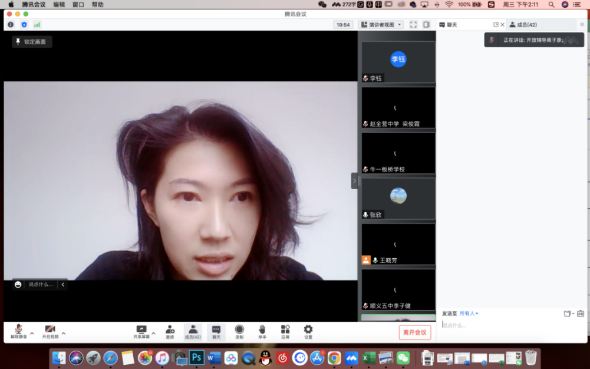Click the chat options icon in input bar
590x369 pixels.
click(581, 313)
